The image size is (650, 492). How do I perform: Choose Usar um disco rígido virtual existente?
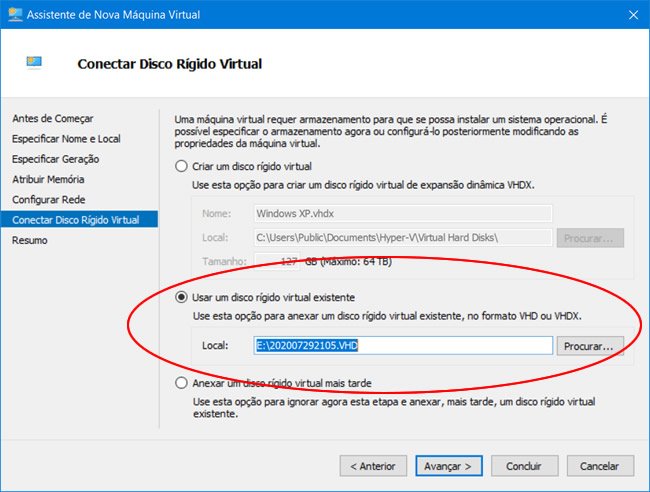tap(181, 297)
